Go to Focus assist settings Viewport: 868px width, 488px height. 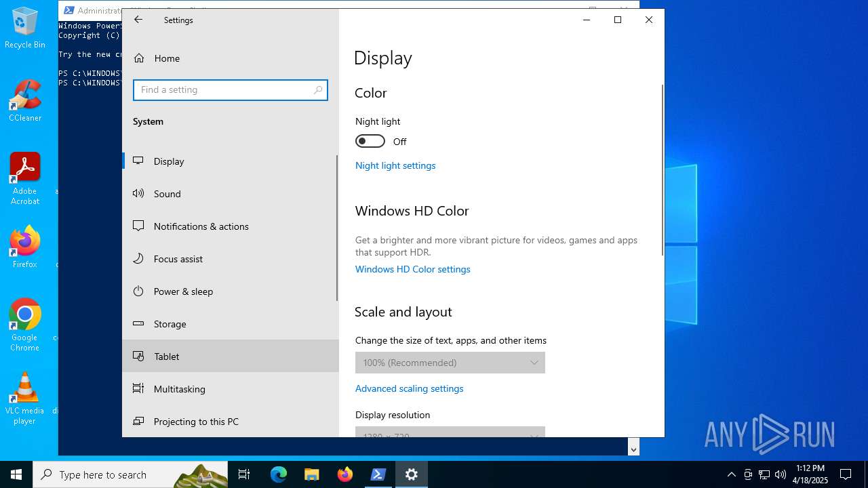[x=229, y=259]
